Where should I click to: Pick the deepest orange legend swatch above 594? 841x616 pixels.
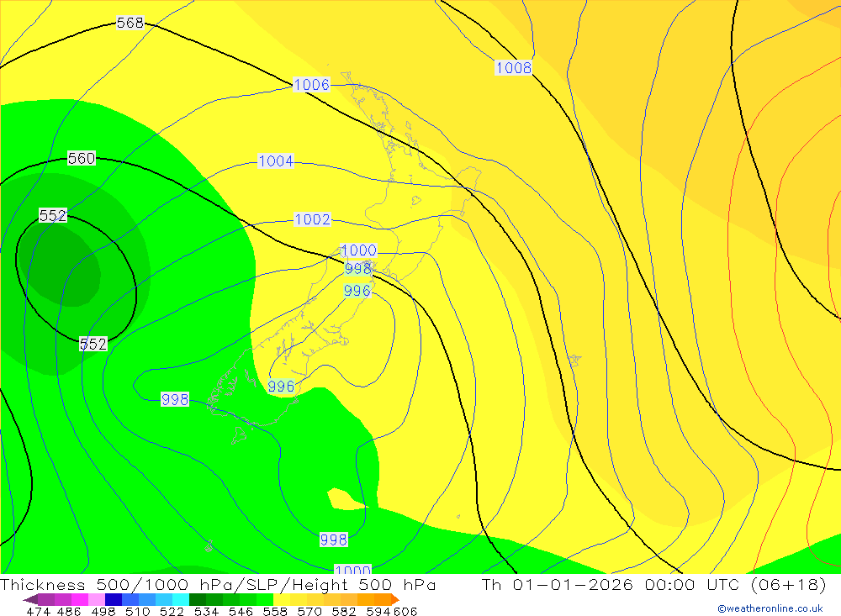[x=383, y=599]
